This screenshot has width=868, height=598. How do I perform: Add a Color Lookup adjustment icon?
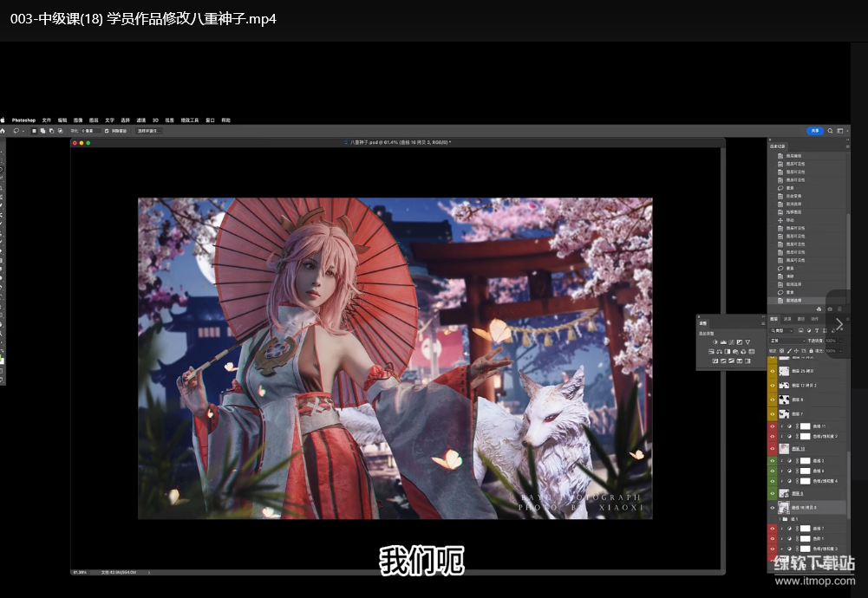click(x=751, y=352)
